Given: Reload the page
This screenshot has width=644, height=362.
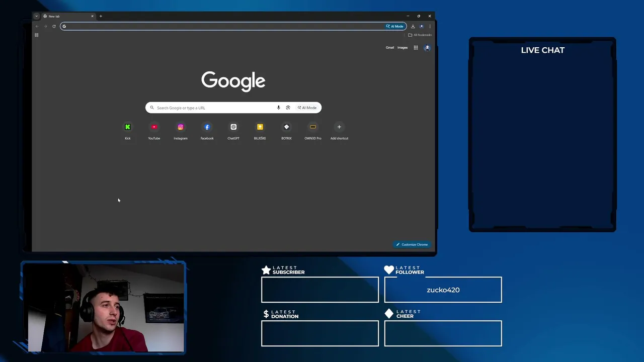Looking at the screenshot, I should [54, 26].
